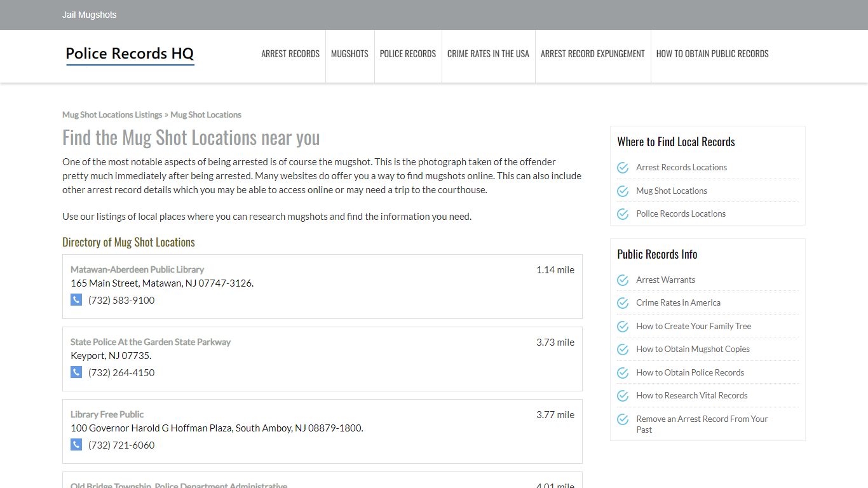Click the Public Records Info heading
Viewport: 868px width, 488px height.
tap(657, 254)
